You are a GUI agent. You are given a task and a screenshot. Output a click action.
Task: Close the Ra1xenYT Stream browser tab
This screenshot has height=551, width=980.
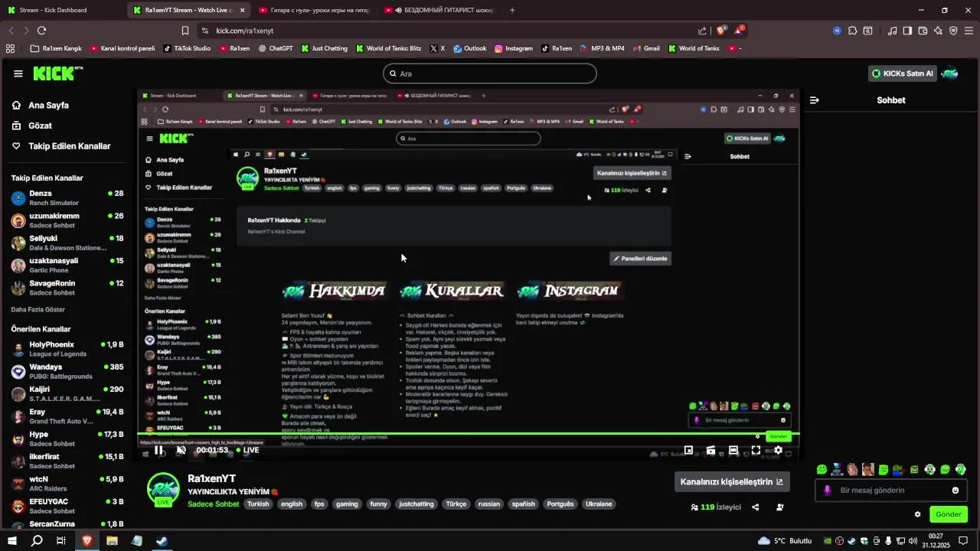tap(243, 10)
